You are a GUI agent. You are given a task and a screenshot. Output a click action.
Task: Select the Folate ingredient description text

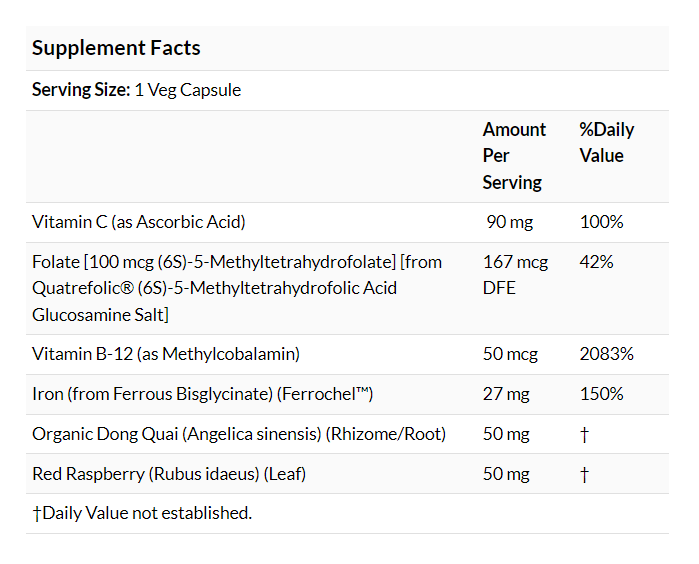[236, 288]
